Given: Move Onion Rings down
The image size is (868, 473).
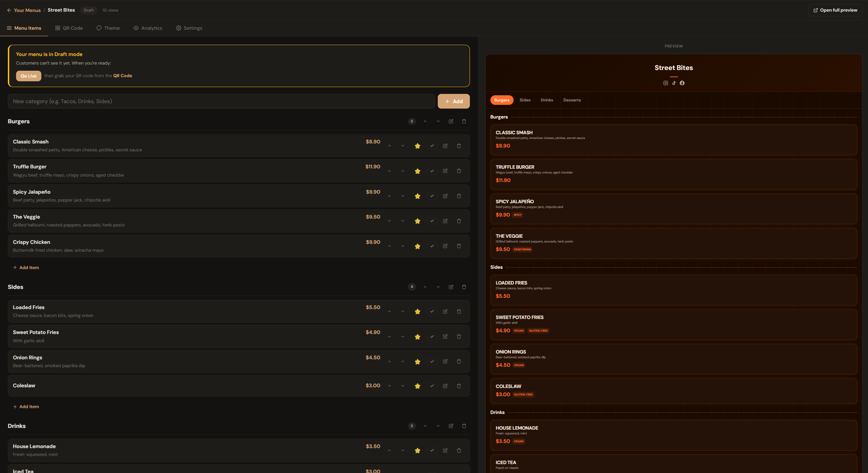Looking at the screenshot, I should [403, 361].
